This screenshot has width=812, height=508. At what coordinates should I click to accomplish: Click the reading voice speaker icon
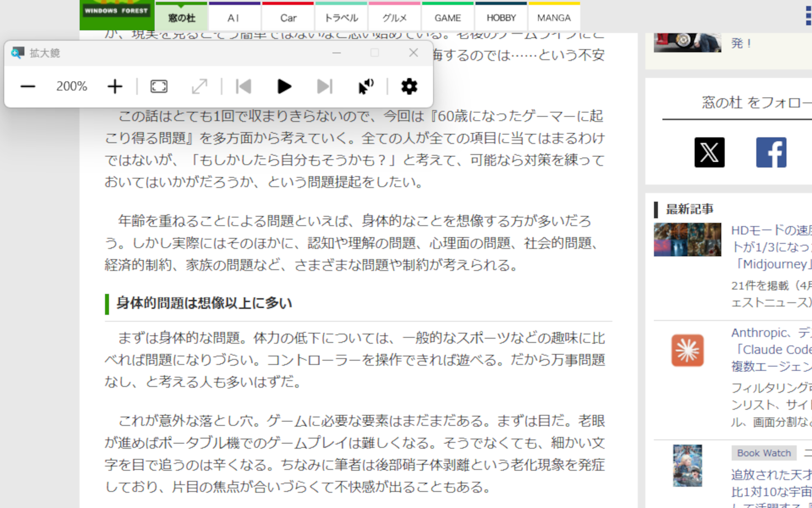click(365, 86)
